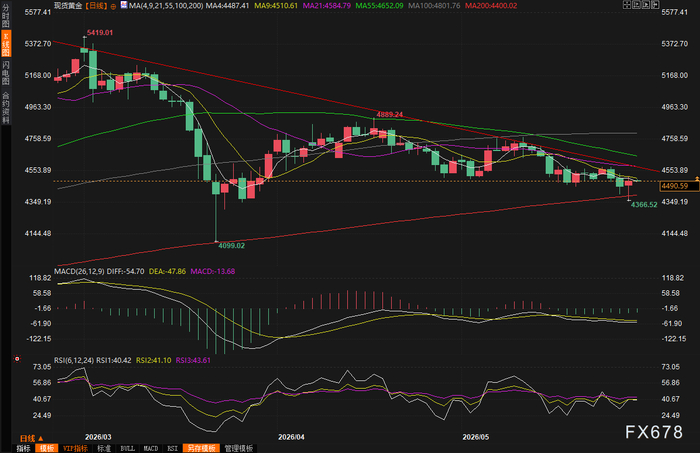Select the BULL template
Screen dimensions: 700x453
[128, 448]
